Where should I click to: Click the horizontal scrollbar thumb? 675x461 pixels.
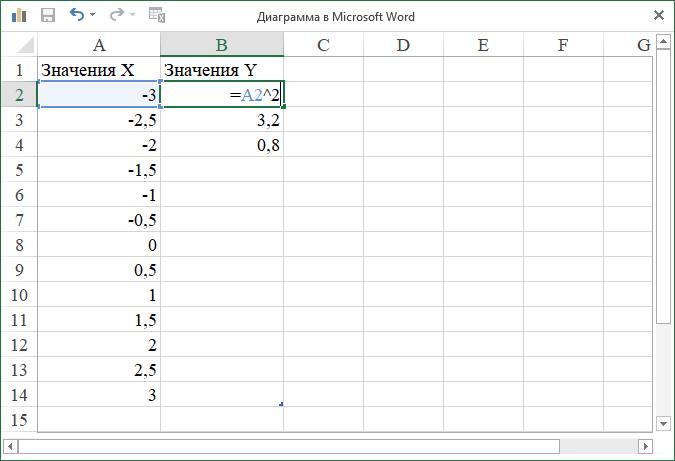tap(289, 446)
